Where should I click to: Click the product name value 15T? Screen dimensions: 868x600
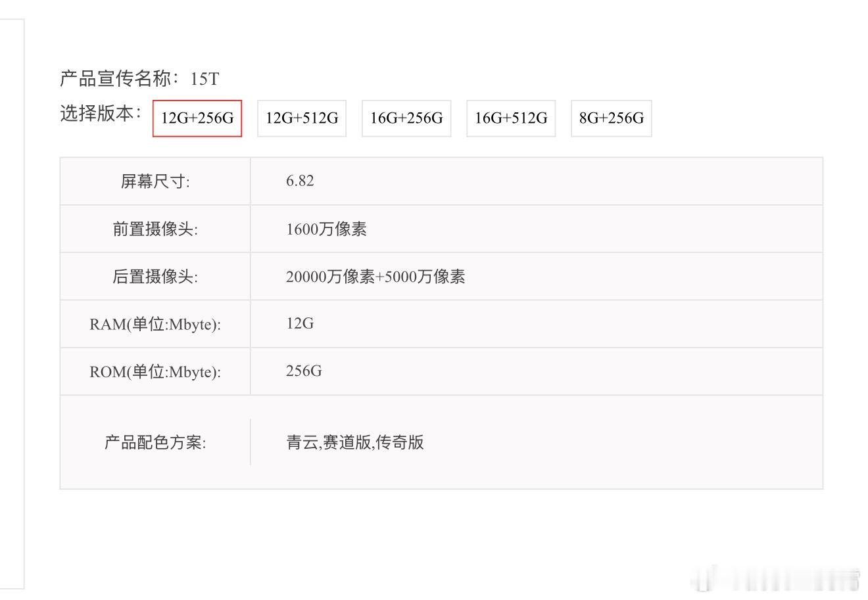pyautogui.click(x=205, y=80)
